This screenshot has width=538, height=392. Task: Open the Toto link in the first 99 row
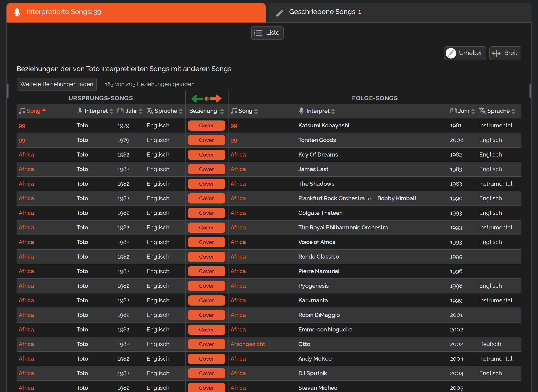(82, 126)
